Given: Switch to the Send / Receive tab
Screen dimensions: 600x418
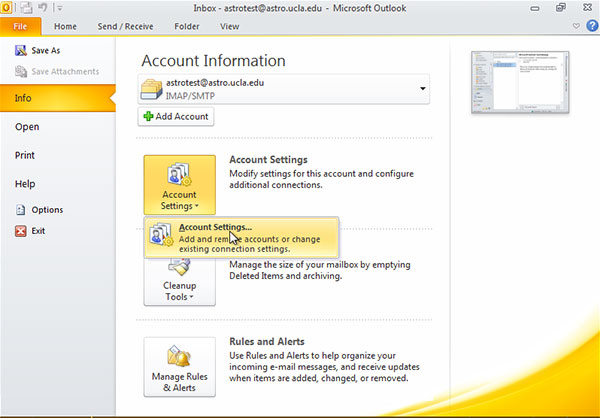Looking at the screenshot, I should pos(125,26).
